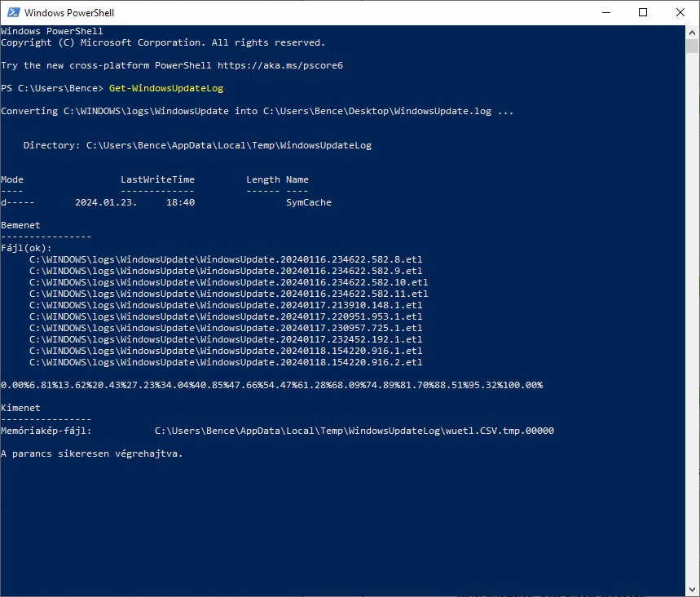The image size is (700, 597).
Task: Click the 'Name' column header
Action: (x=297, y=179)
